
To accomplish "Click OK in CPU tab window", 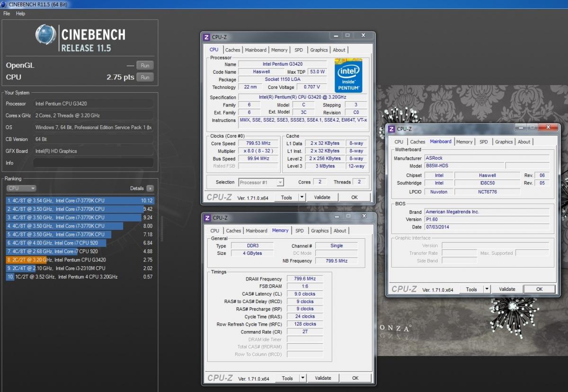I will (x=355, y=197).
